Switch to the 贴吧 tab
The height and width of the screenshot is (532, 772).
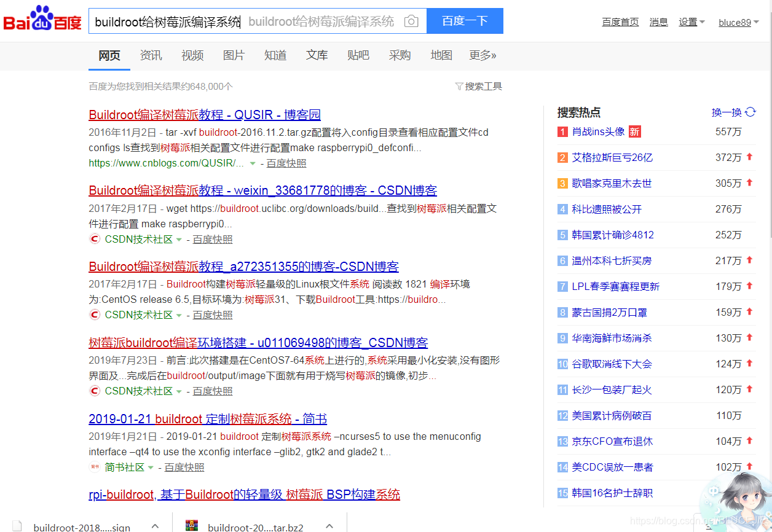[358, 56]
